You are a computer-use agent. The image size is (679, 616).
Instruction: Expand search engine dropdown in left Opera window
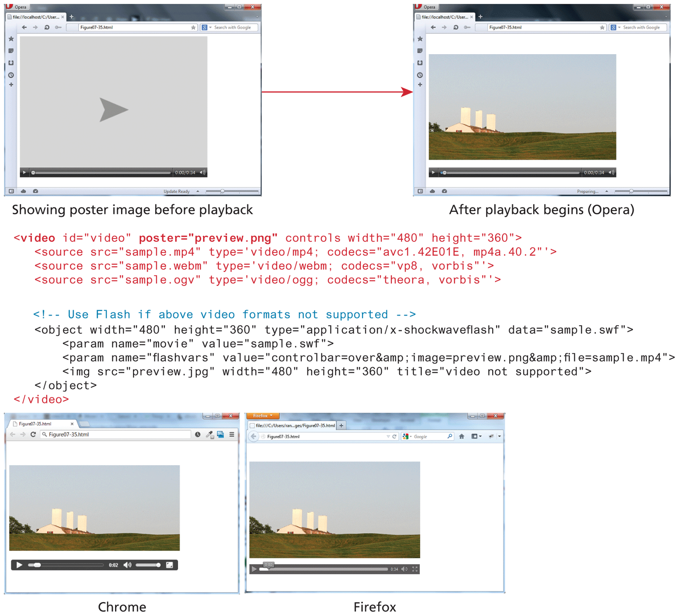[210, 28]
